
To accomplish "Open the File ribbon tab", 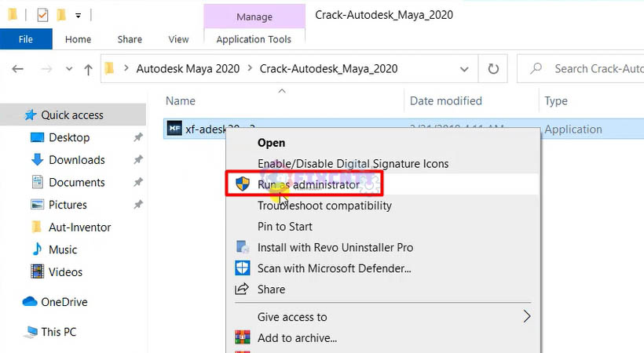I will (x=25, y=39).
